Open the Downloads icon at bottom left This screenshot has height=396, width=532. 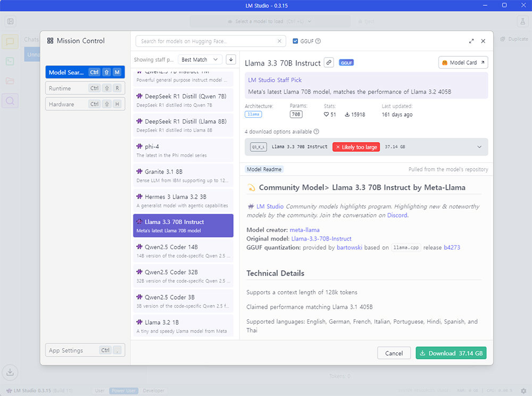[10, 372]
